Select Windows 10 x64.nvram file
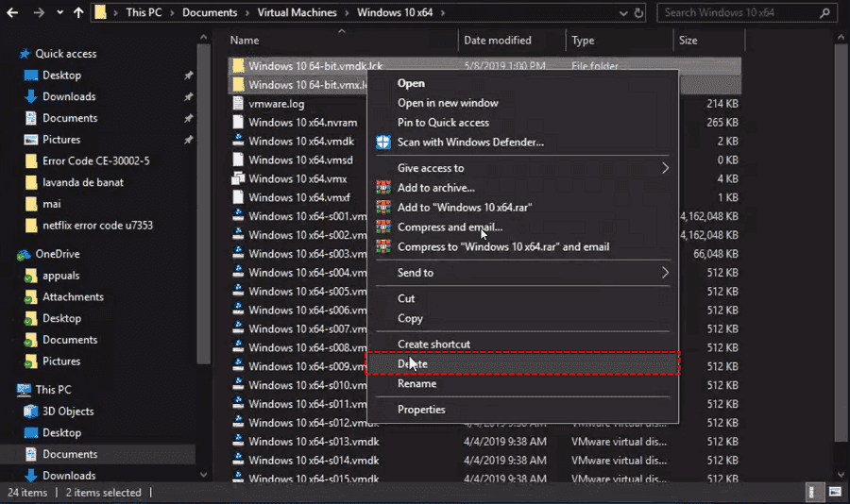Screen dimensions: 850x504 (302, 123)
